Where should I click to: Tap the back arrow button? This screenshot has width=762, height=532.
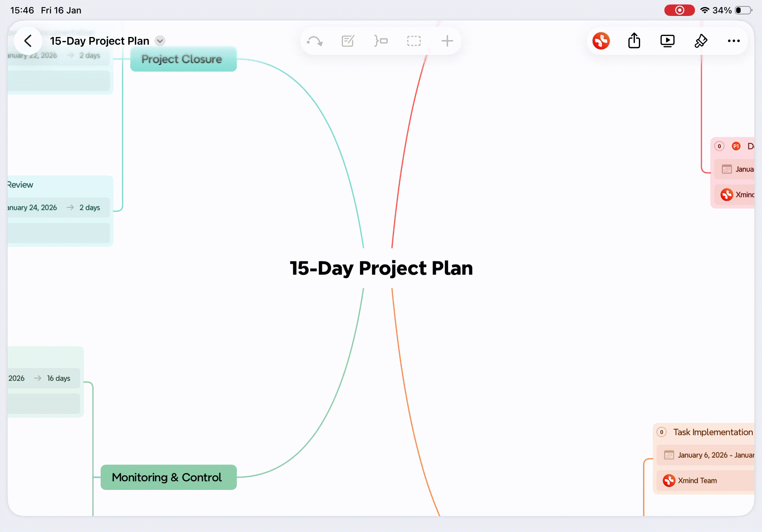pos(28,41)
